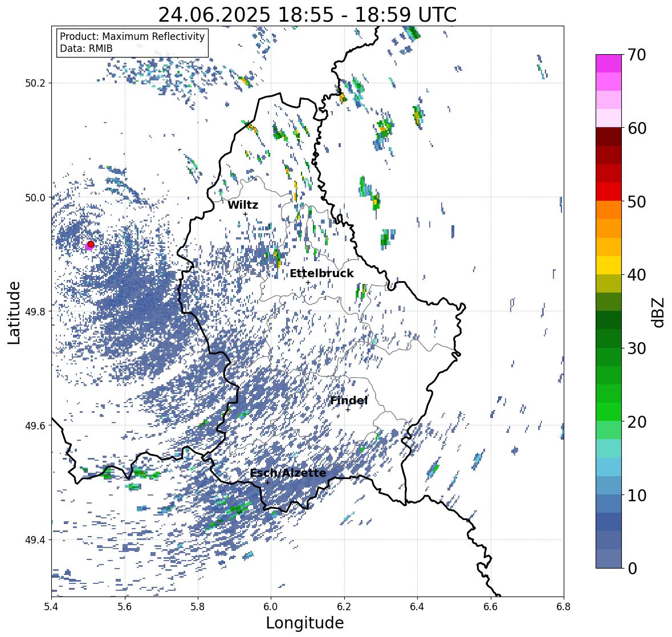Click the latitude tick label 50.2

[35, 83]
